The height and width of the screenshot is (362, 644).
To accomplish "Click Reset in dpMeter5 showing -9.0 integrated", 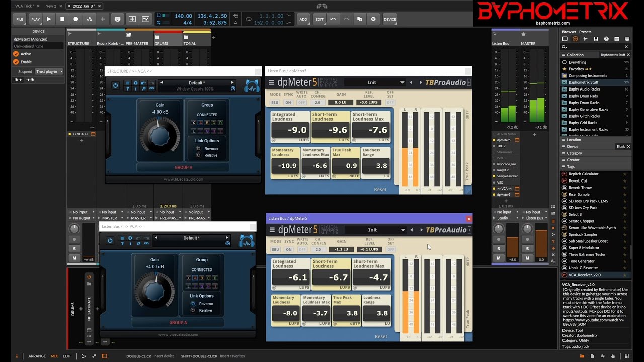I will [x=380, y=190].
